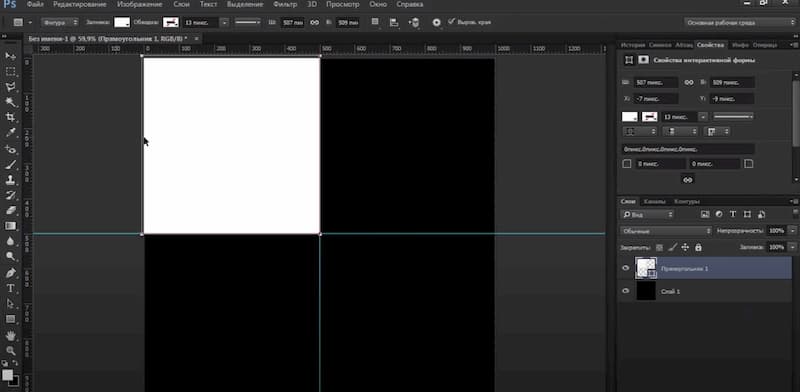Click the X position field in Properties
The image size is (800, 392).
point(656,99)
